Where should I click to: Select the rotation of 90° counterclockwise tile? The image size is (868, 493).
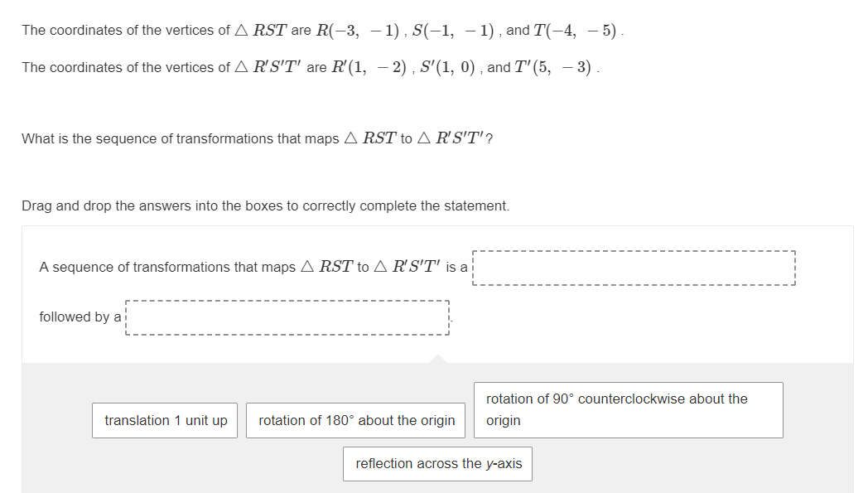(x=628, y=409)
